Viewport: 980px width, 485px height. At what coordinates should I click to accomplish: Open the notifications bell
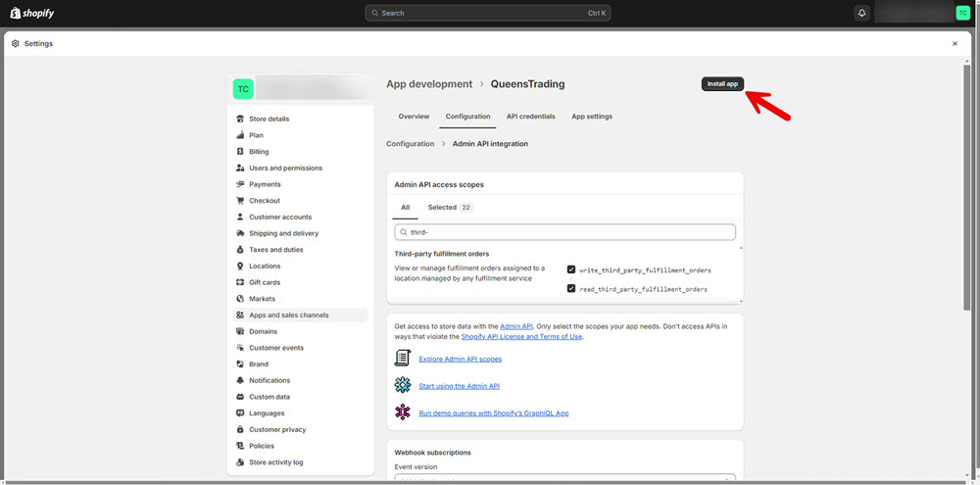pyautogui.click(x=861, y=13)
